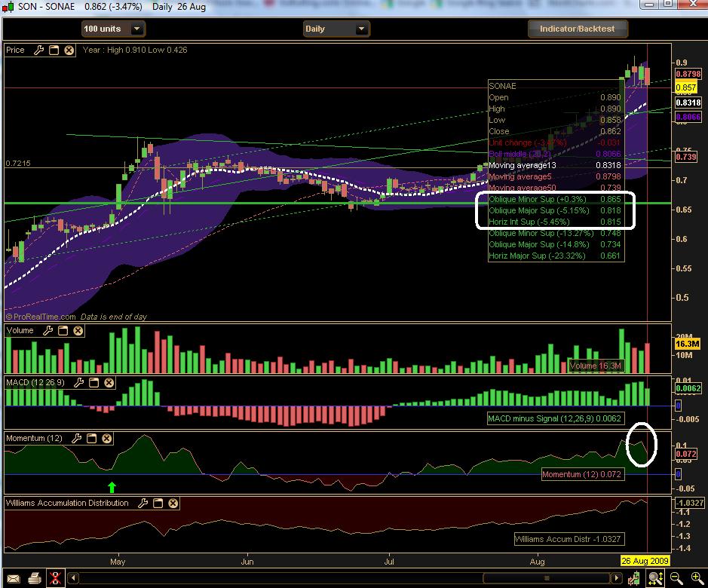708x588 pixels.
Task: Click the purple 0.8066 axis tag
Action: pos(688,118)
